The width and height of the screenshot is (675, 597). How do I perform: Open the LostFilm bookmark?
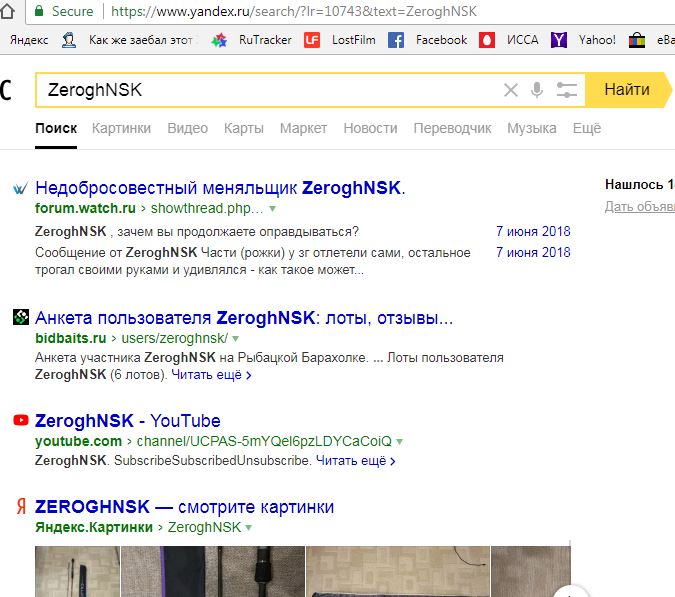click(340, 40)
